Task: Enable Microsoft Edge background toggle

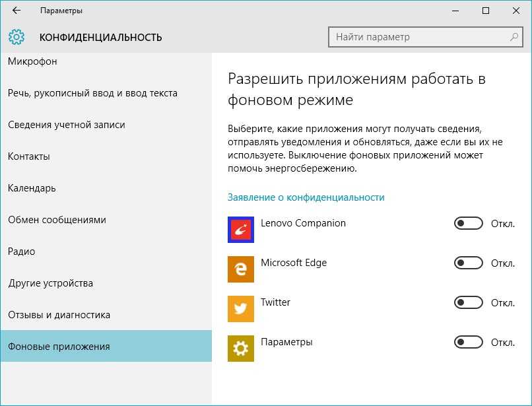Action: 468,263
